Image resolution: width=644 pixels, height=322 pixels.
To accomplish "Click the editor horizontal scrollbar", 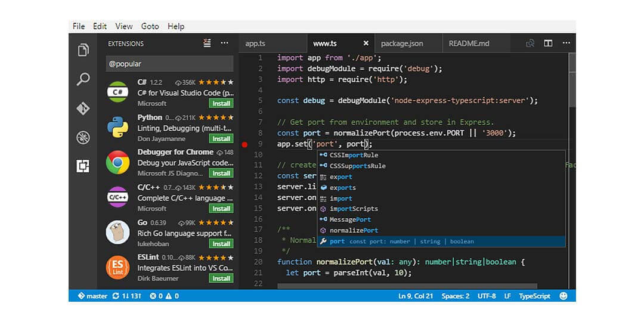I will pyautogui.click(x=407, y=287).
